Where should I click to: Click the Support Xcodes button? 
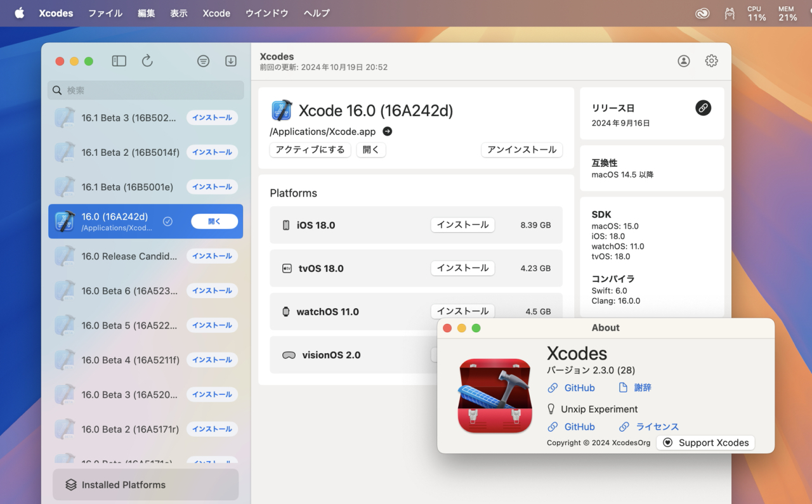coord(705,443)
